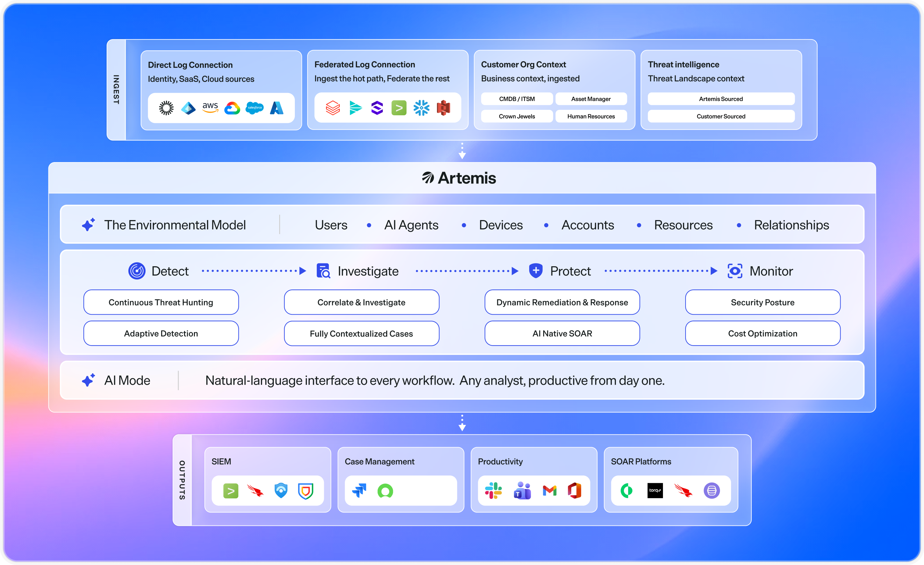Click the Jira logo under Case Management

[x=359, y=491]
